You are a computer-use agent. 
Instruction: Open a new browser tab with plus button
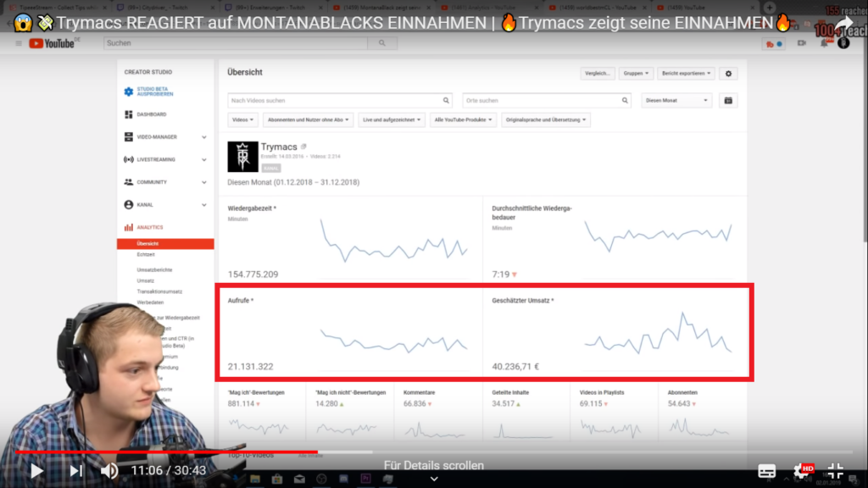point(770,8)
